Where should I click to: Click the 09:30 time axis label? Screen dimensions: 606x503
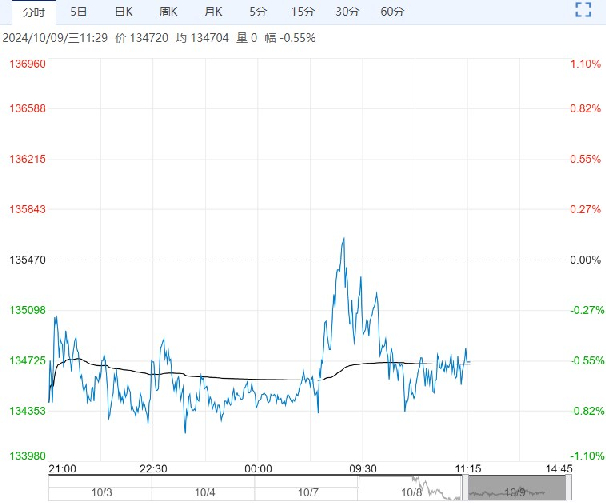pos(363,469)
